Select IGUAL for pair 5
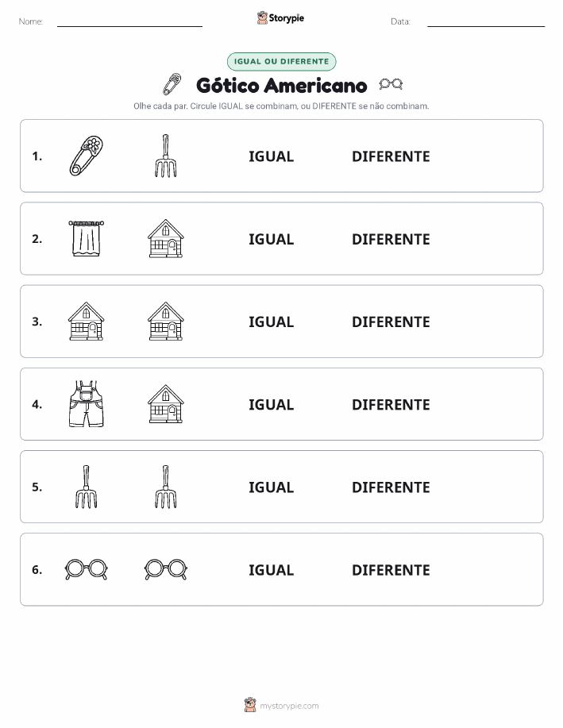Viewport: 563px width, 728px height. coord(272,487)
